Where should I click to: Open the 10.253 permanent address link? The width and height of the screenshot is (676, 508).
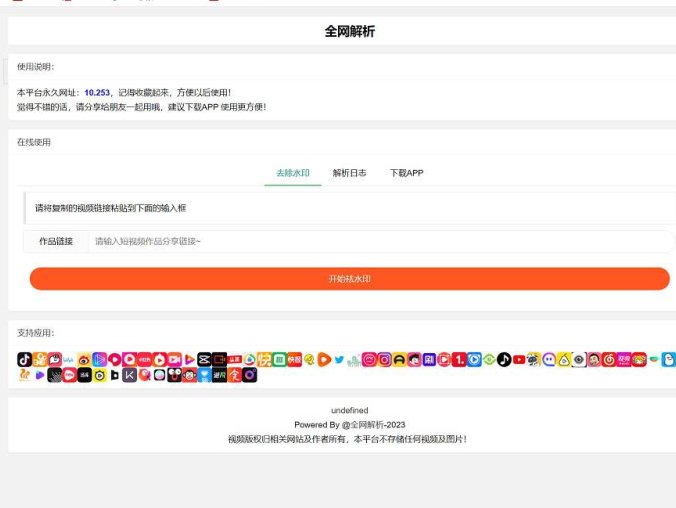97,93
